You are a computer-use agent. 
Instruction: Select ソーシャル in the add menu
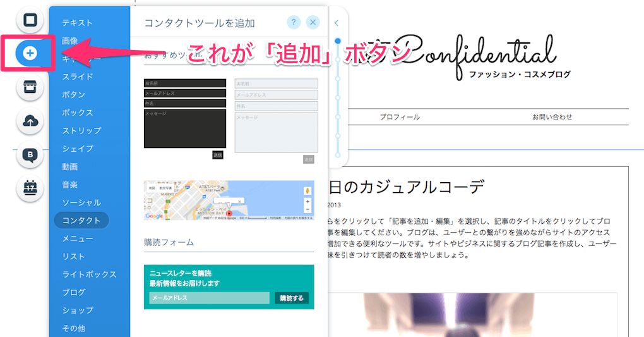point(81,202)
